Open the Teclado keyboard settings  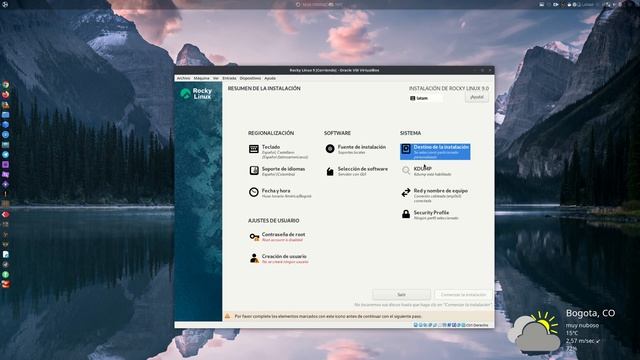click(278, 151)
